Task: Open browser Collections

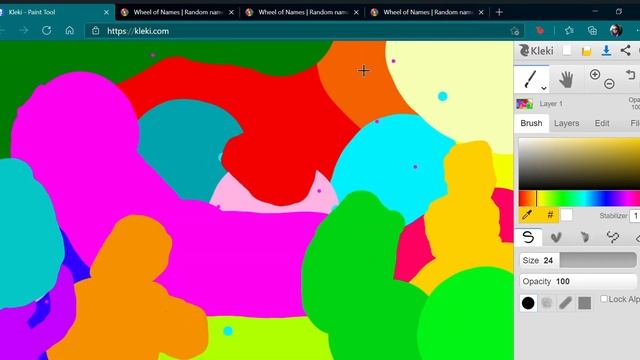Action: [x=592, y=31]
